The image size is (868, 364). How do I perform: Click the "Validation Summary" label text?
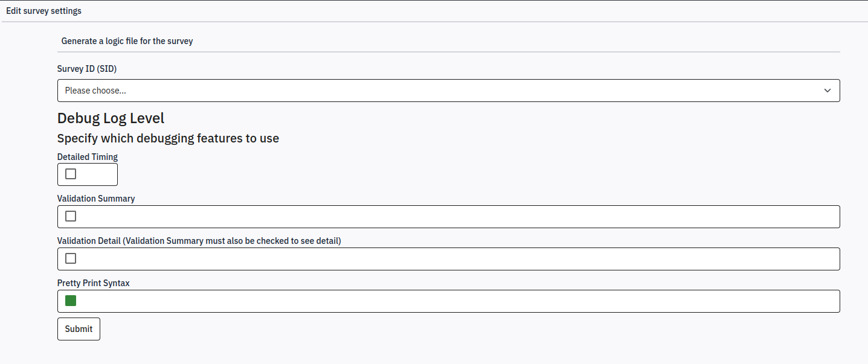coord(96,199)
